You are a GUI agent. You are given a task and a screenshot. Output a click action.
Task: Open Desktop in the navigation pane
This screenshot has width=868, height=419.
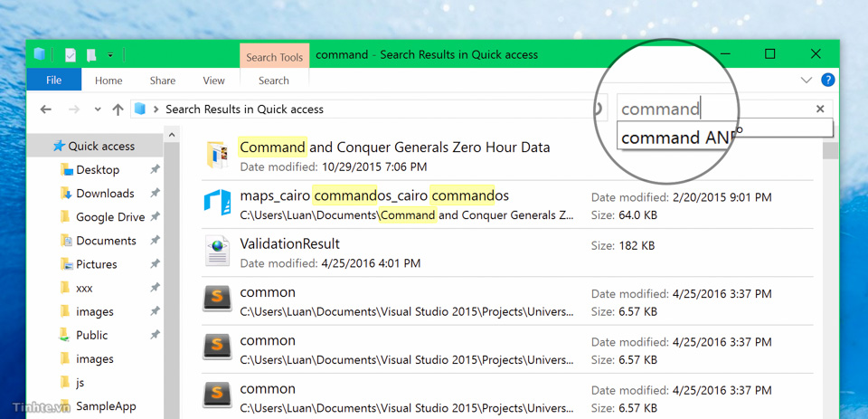[x=98, y=169]
